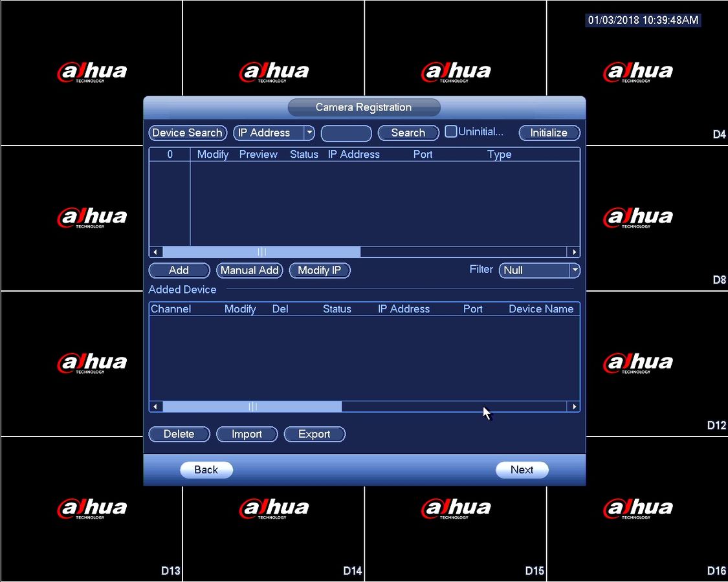Select the D14 camera channel tile
Image resolution: width=728 pixels, height=582 pixels.
(273, 533)
